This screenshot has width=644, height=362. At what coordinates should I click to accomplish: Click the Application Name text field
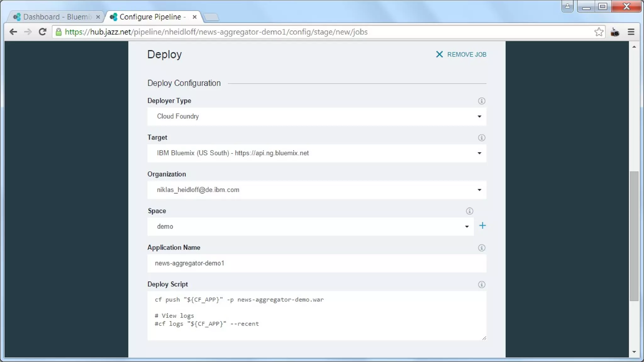pyautogui.click(x=317, y=263)
